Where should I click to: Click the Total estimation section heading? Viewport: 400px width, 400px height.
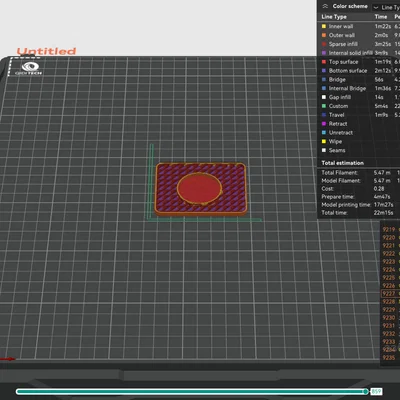point(343,163)
